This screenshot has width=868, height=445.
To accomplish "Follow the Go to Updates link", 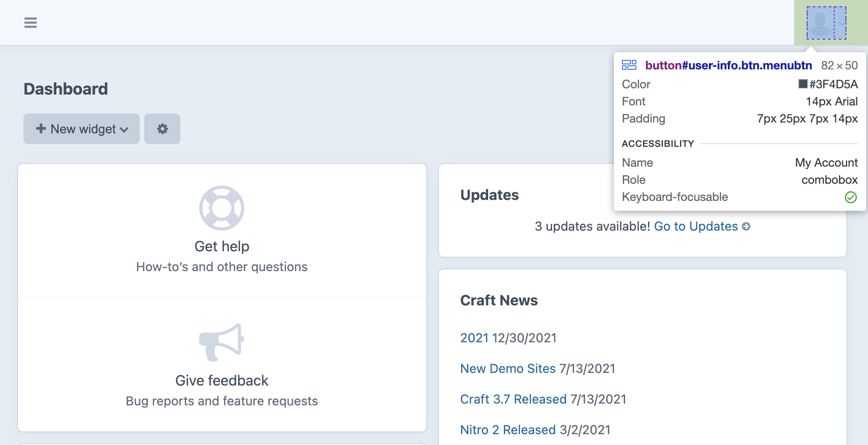I will tap(696, 226).
